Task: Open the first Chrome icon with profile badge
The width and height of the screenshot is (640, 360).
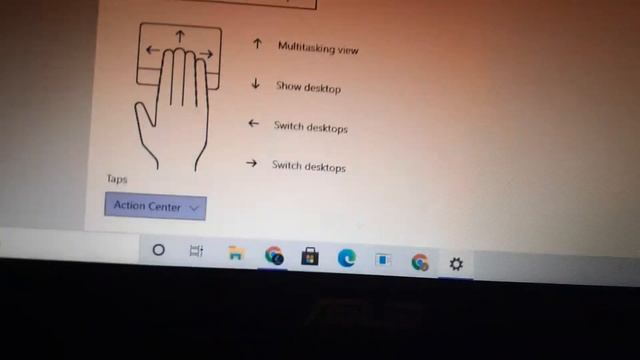Action: coord(274,256)
